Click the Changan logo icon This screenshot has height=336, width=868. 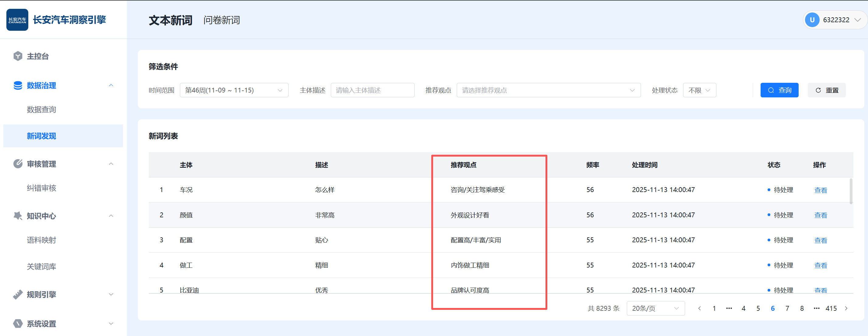coord(17,20)
